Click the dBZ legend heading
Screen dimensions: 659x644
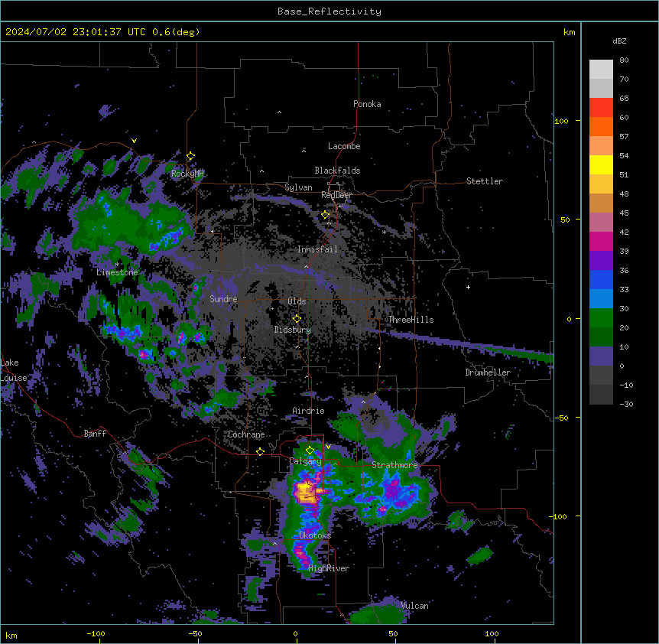pos(619,41)
